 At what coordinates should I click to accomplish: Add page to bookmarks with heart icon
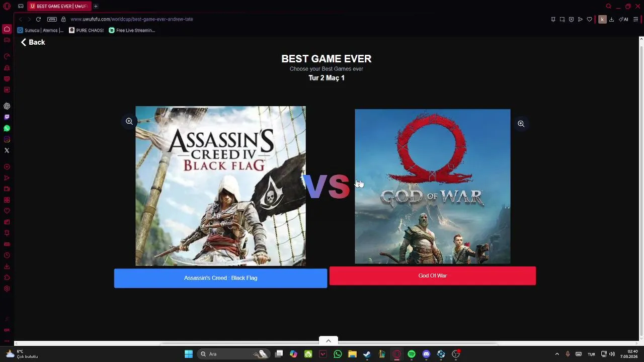pos(589,19)
